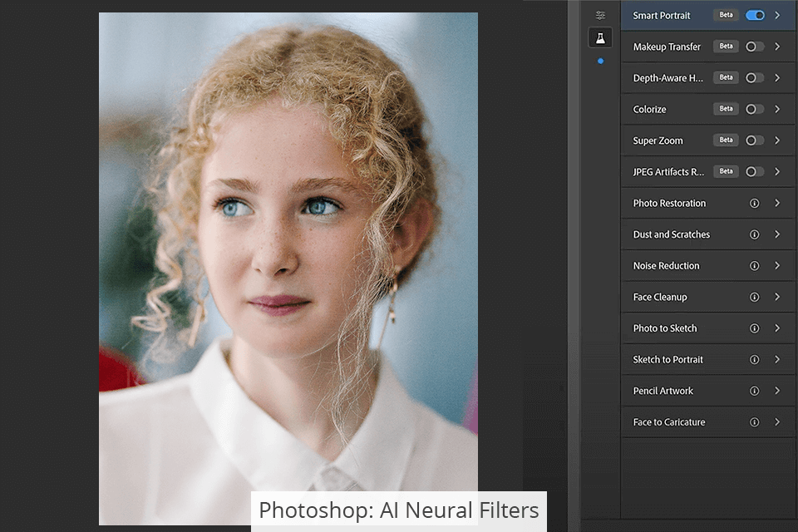Image resolution: width=798 pixels, height=532 pixels.
Task: Click the info icon beside Face to Caricature
Action: click(754, 422)
